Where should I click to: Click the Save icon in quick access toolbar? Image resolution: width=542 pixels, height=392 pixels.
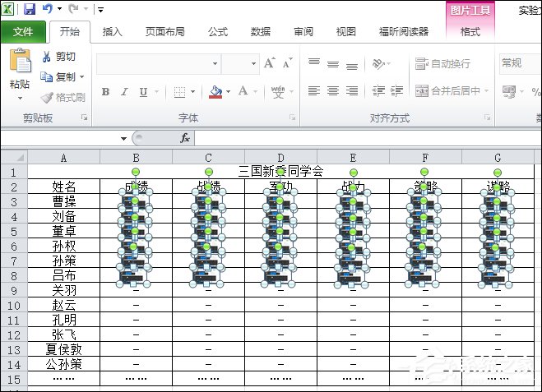coord(30,9)
